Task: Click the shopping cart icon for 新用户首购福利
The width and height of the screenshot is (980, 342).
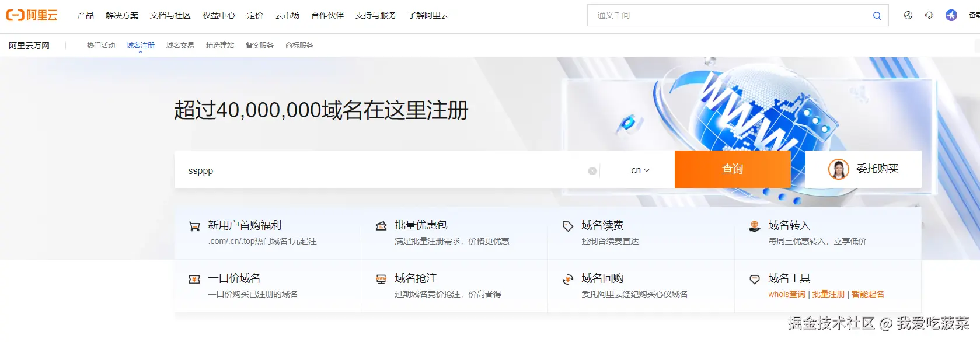Action: pos(194,226)
